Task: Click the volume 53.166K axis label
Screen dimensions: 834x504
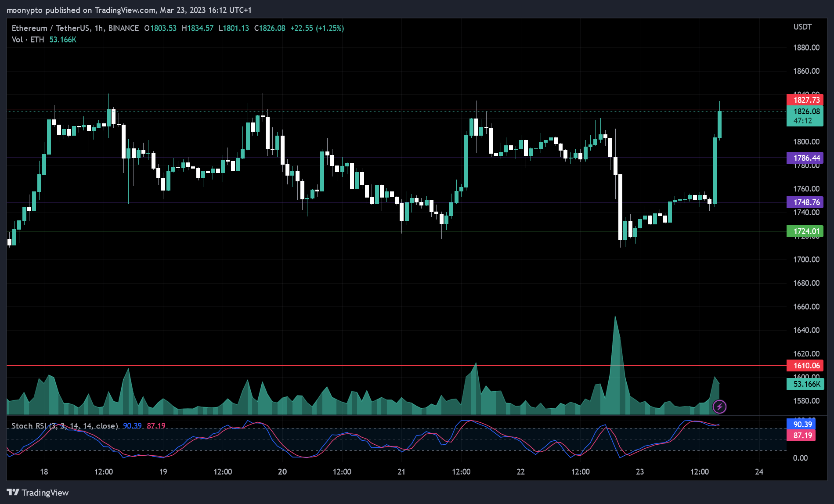Action: pyautogui.click(x=805, y=384)
